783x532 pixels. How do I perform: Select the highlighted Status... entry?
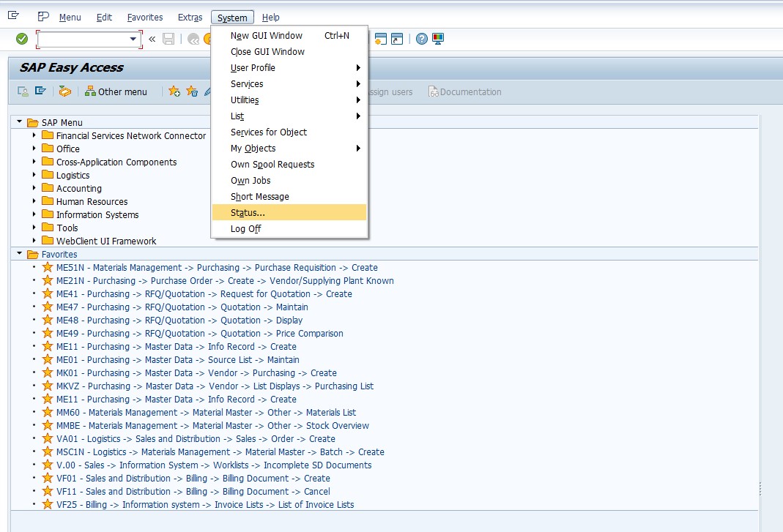pyautogui.click(x=289, y=213)
